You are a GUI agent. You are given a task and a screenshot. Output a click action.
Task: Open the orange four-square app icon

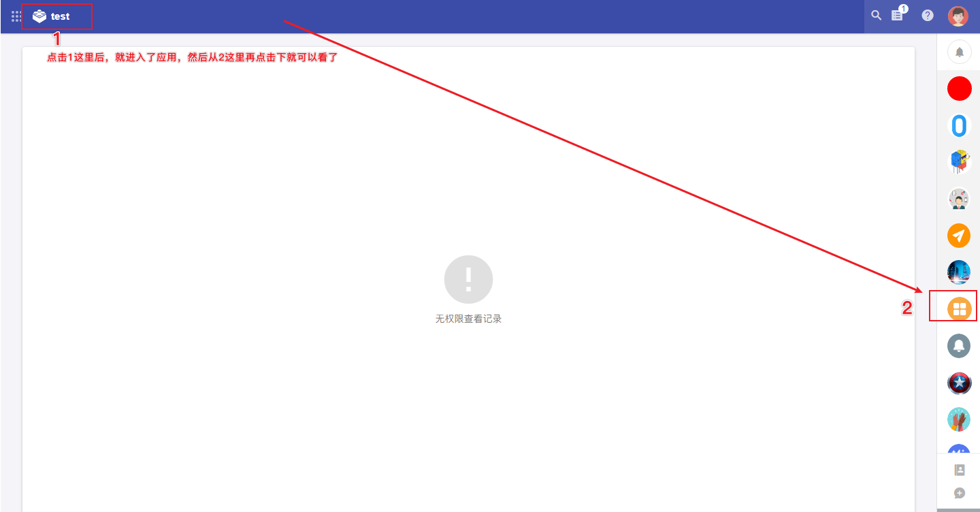pyautogui.click(x=960, y=309)
